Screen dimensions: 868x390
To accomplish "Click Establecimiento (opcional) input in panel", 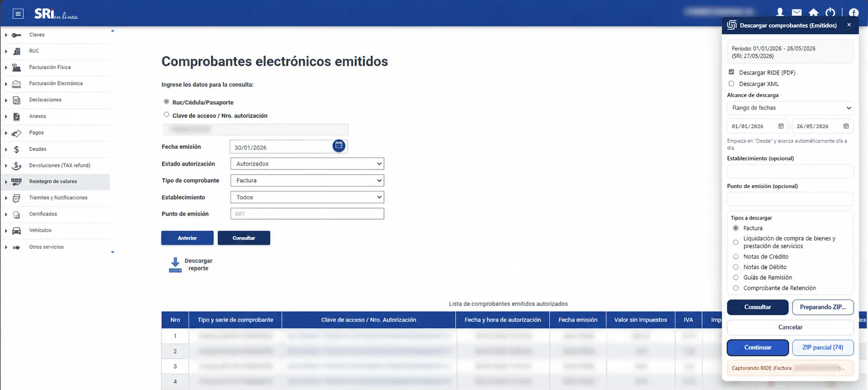I will point(790,171).
